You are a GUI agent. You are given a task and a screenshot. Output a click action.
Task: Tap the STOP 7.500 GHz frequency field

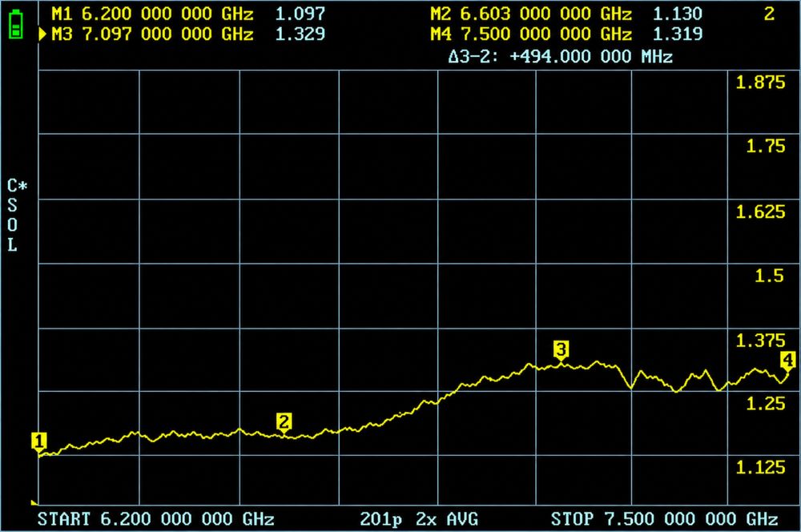tap(664, 519)
